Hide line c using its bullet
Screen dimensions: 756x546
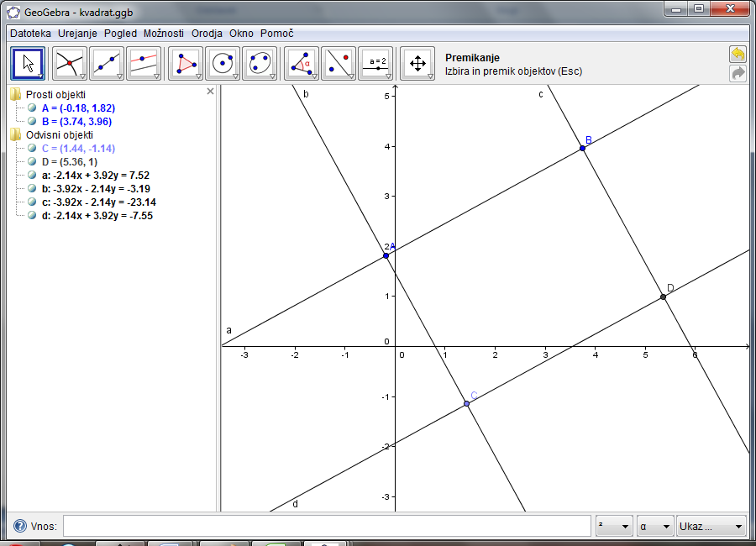pos(32,202)
